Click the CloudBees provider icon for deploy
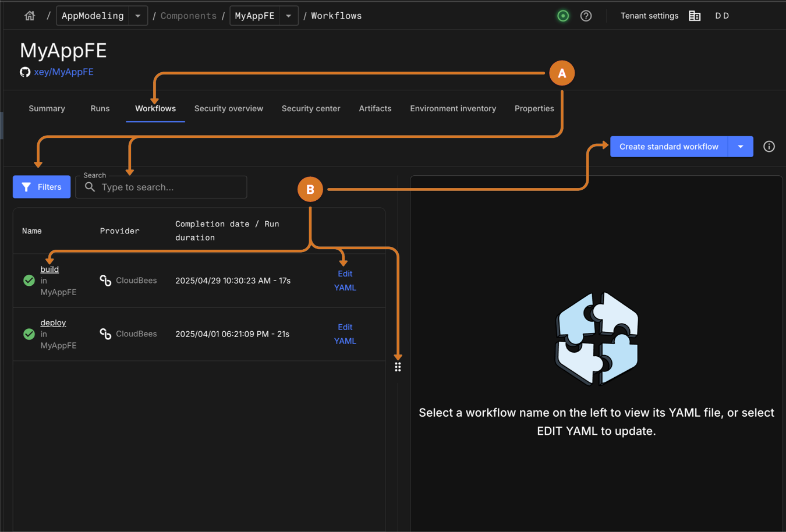Screen dimensions: 786x532 [105, 334]
